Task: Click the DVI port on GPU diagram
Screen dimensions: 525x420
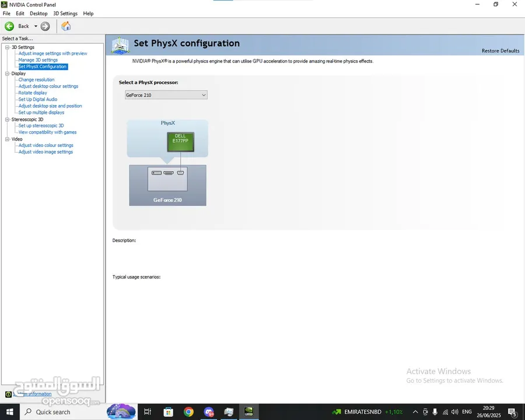Action: click(x=157, y=173)
